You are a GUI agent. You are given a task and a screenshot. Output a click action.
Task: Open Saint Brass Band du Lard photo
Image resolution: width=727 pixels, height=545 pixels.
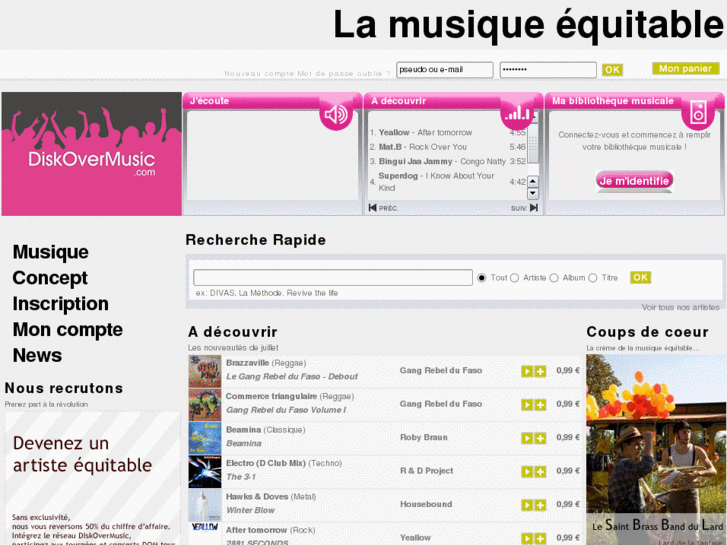[x=656, y=449]
